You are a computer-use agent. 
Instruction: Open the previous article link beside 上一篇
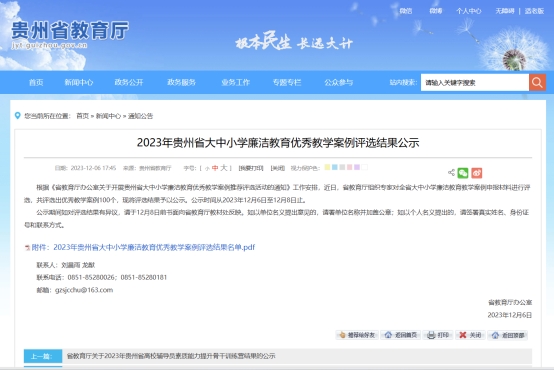pyautogui.click(x=171, y=356)
